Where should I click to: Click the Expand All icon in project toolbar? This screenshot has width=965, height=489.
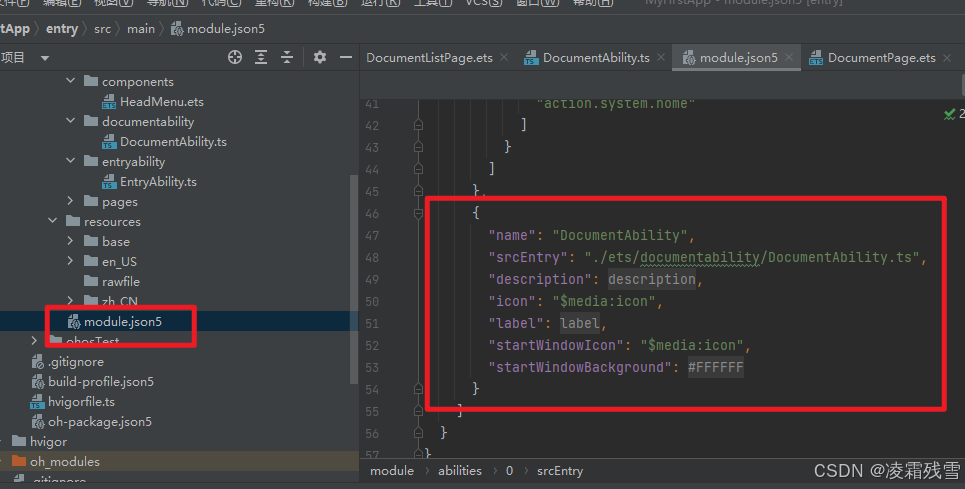pos(261,57)
